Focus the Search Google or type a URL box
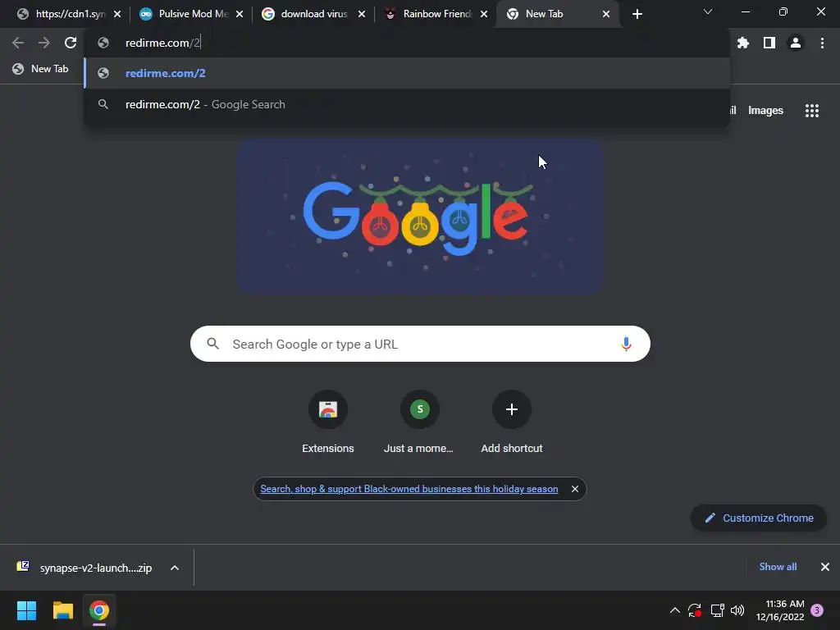Screen dimensions: 840x630 (x=420, y=344)
